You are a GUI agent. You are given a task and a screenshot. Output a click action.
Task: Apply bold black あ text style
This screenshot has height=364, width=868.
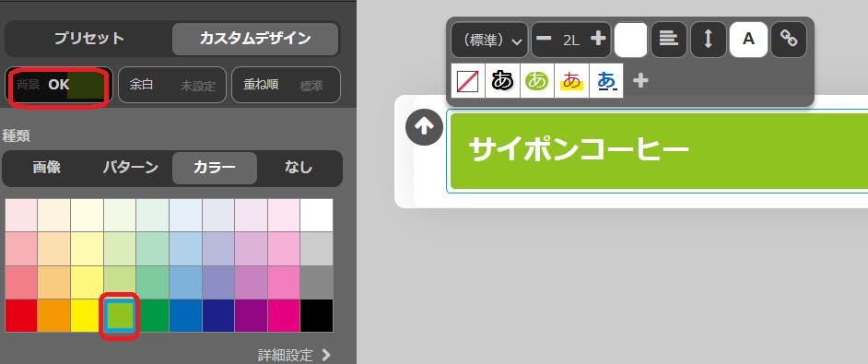click(502, 81)
